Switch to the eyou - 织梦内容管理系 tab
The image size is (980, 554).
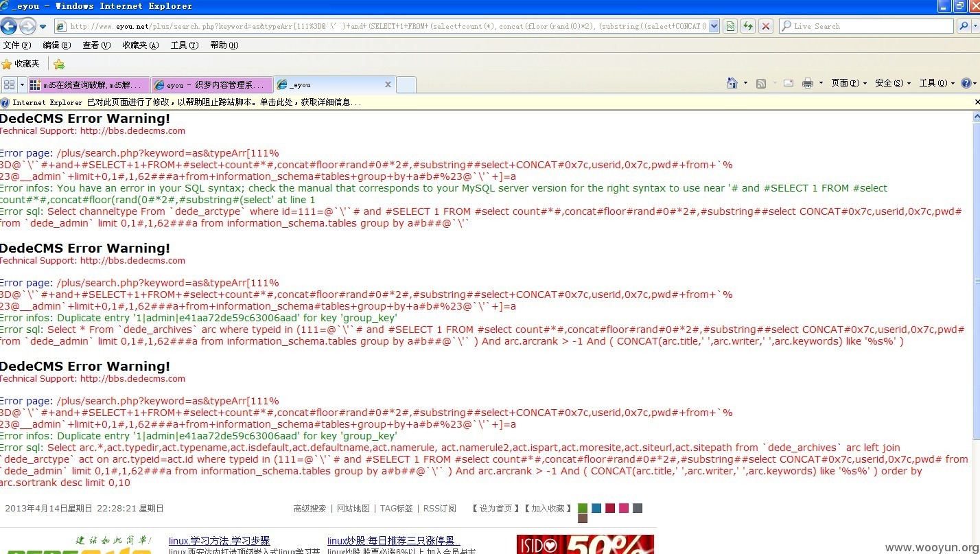click(211, 85)
